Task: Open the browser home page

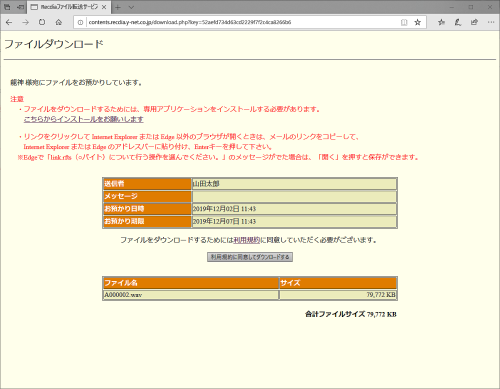Action: 59,22
